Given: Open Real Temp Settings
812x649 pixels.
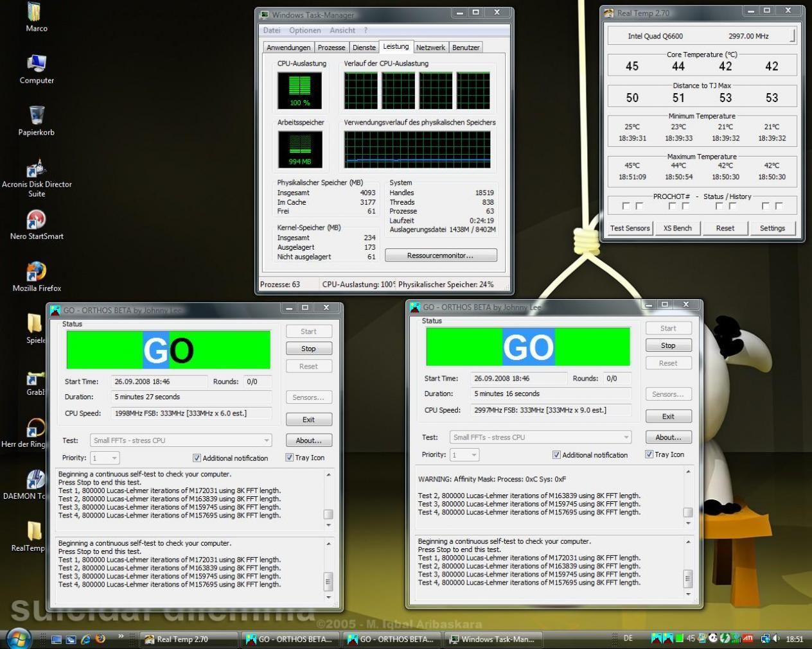Looking at the screenshot, I should coord(773,228).
